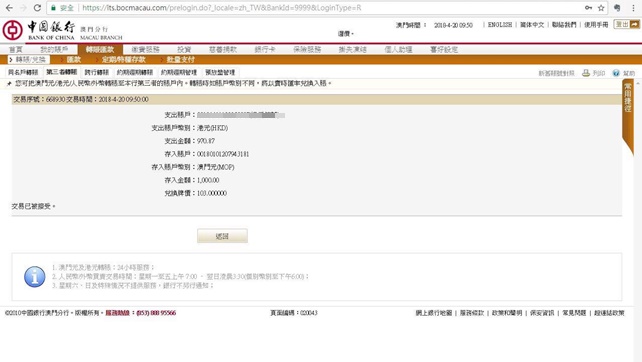Click the pin icon beside the transfer description
Image resolution: width=642 pixels, height=362 pixels.
[x=9, y=84]
